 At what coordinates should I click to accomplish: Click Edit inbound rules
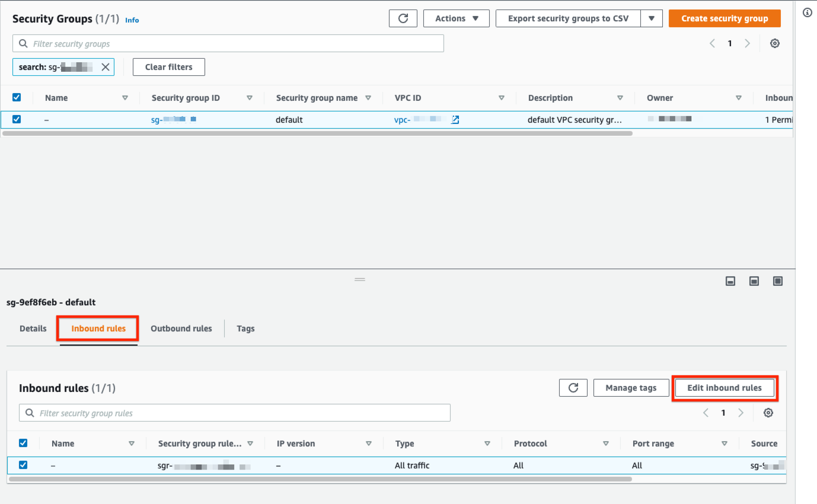[725, 387]
